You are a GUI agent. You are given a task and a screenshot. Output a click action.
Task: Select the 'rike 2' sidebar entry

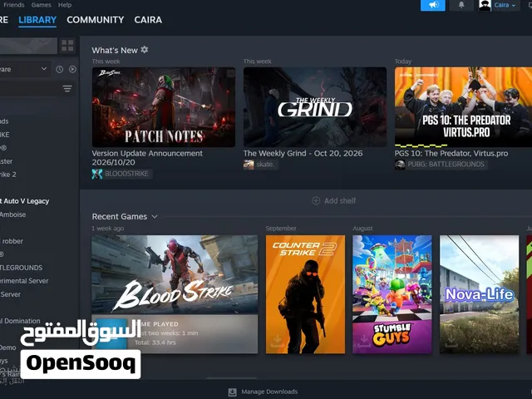pyautogui.click(x=8, y=175)
